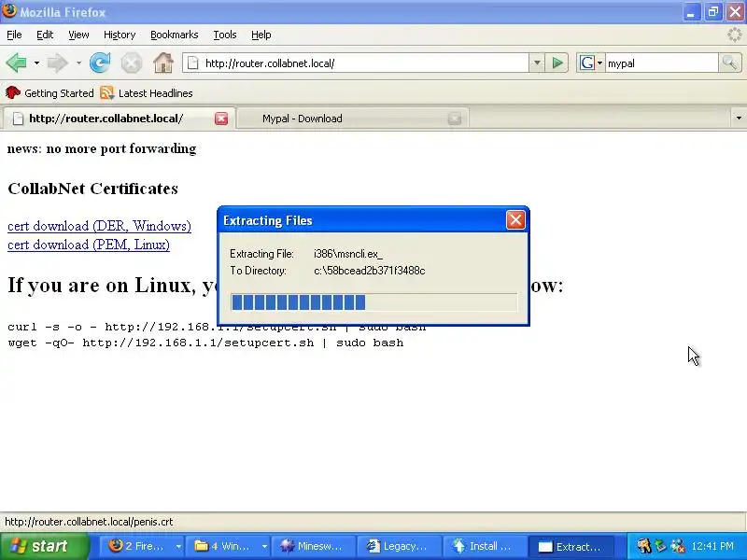Viewport: 747px width, 560px height.
Task: Open the Back history dropdown arrow
Action: (x=36, y=63)
